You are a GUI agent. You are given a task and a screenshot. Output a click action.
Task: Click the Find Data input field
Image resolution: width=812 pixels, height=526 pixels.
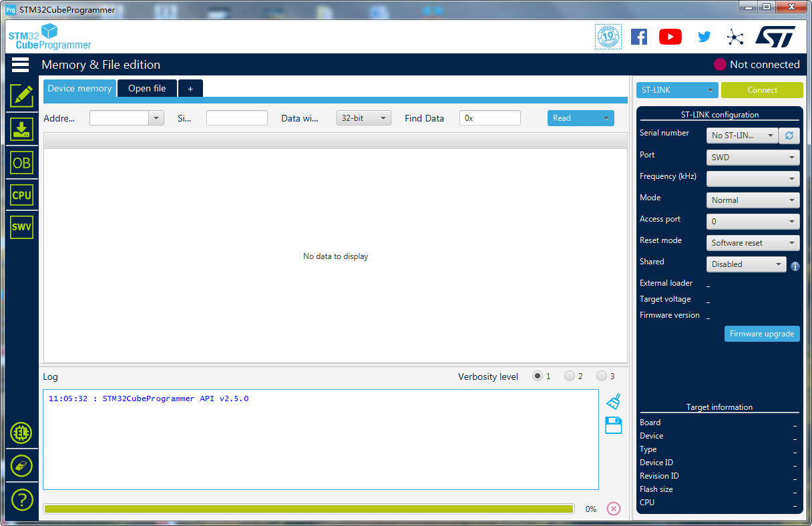[x=490, y=118]
